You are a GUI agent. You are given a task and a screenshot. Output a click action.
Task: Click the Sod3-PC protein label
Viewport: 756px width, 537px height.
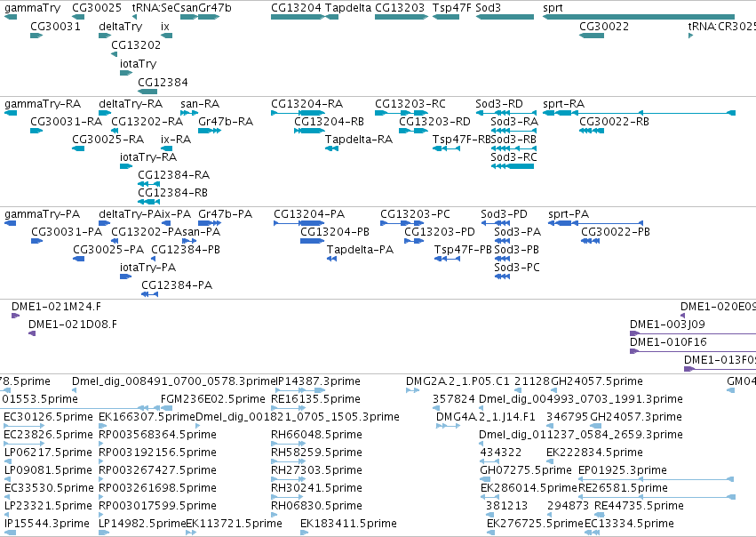517,268
